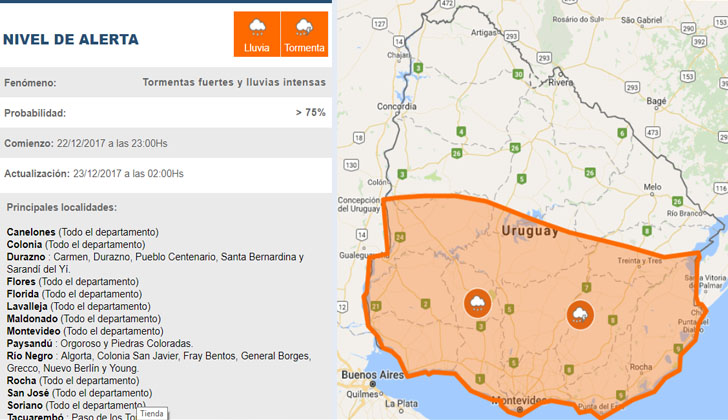This screenshot has height=420, width=728.
Task: Click Colonia in localities list
Action: [x=24, y=245]
